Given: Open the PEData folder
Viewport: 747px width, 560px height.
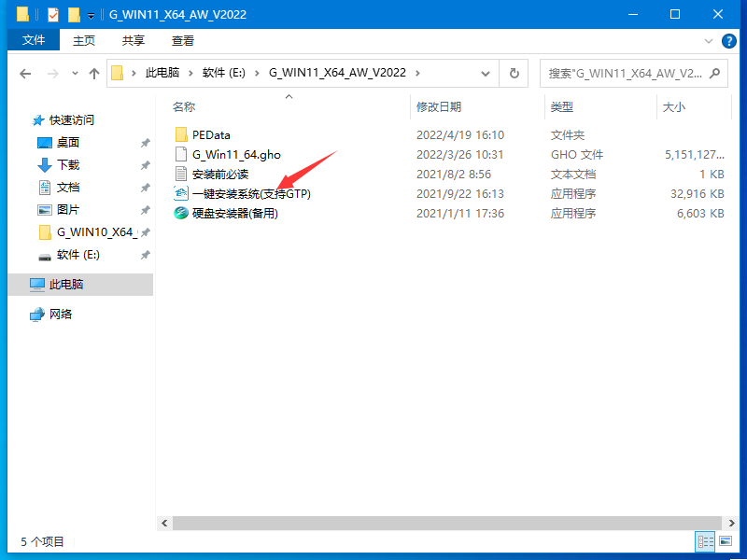Looking at the screenshot, I should pyautogui.click(x=201, y=134).
